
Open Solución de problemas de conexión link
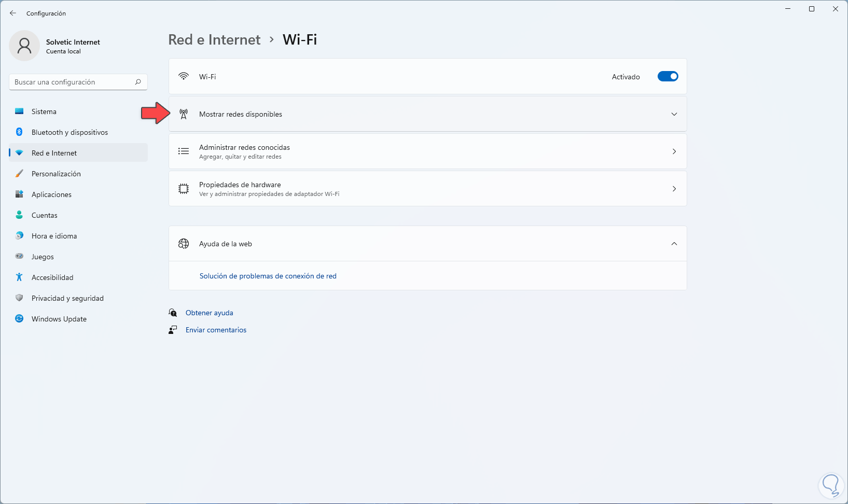(268, 276)
